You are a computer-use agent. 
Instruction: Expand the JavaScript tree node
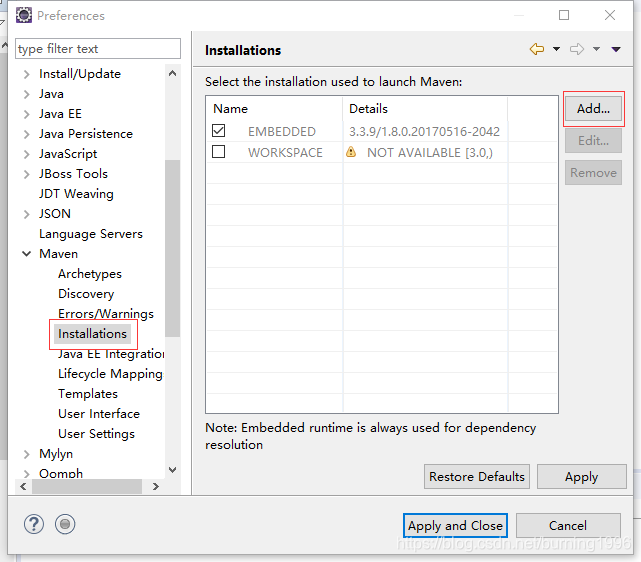27,154
